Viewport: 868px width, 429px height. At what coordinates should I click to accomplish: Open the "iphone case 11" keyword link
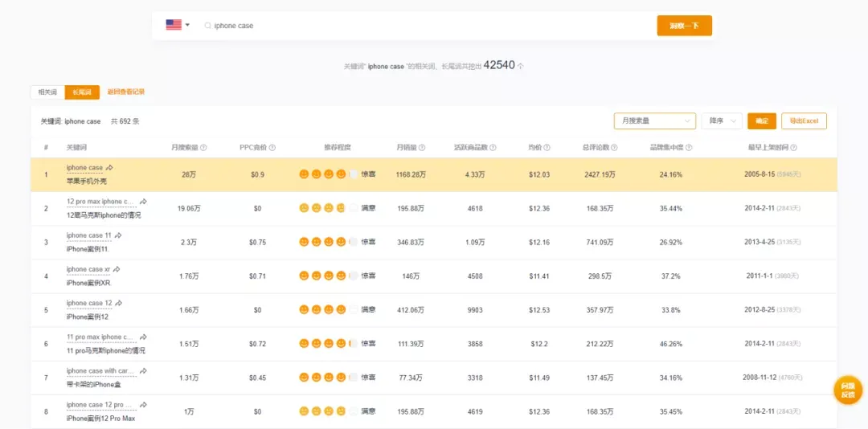pos(88,235)
